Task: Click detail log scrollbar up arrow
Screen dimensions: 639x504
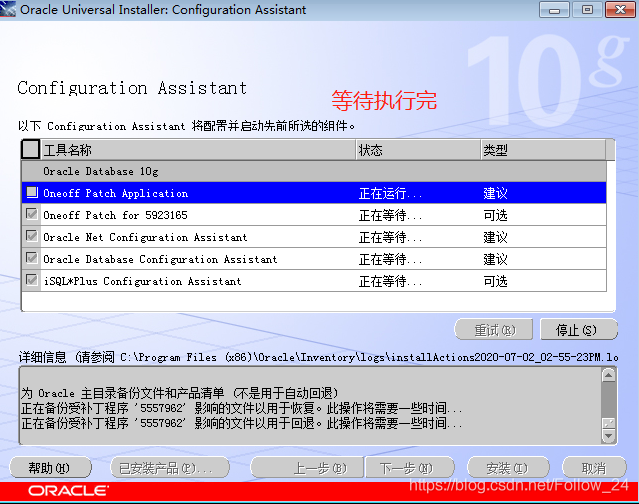Action: pos(608,375)
